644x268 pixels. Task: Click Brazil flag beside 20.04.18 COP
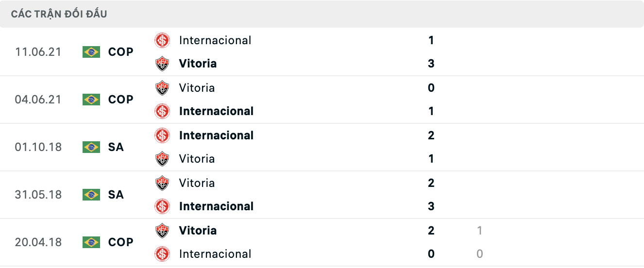91,242
